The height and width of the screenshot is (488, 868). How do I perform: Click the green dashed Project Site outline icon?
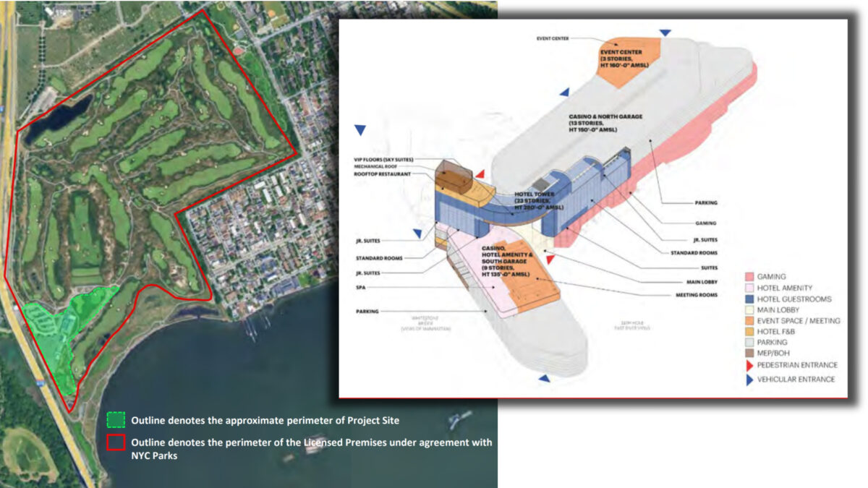[x=116, y=420]
